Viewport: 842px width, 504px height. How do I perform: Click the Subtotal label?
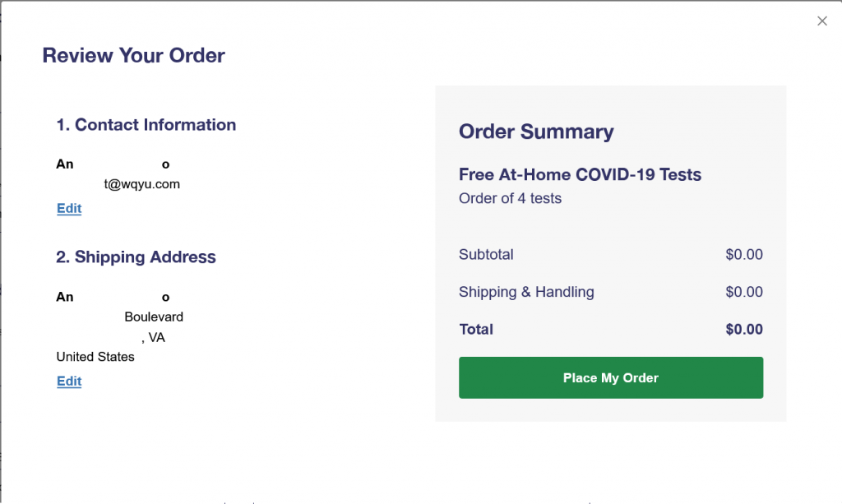(486, 254)
